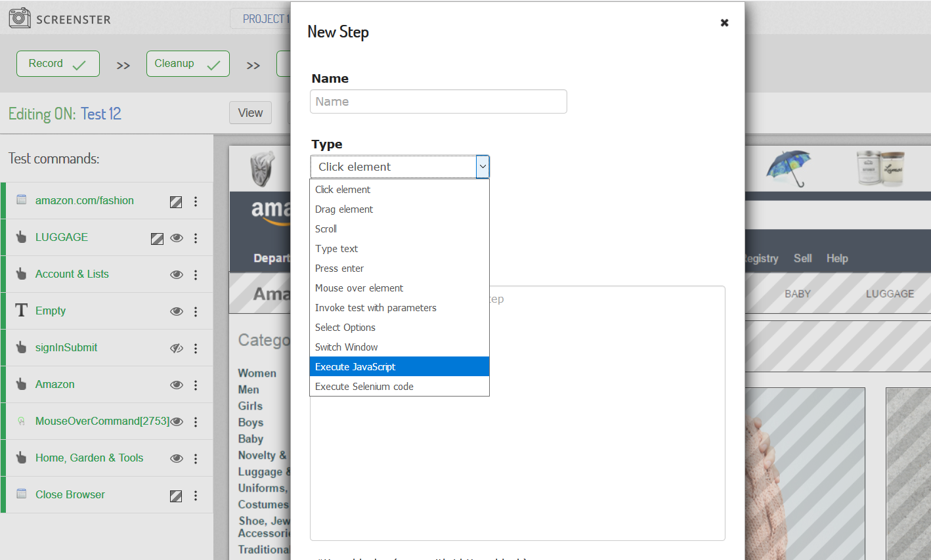This screenshot has height=560, width=931.
Task: Open three-dot menu for MouseOverCommand[2753] step
Action: 196,422
